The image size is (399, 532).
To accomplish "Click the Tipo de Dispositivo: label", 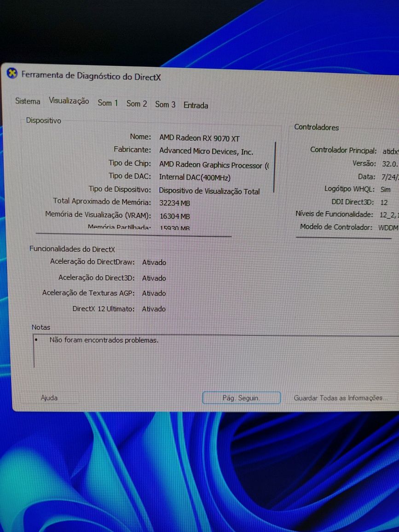I will pyautogui.click(x=120, y=189).
